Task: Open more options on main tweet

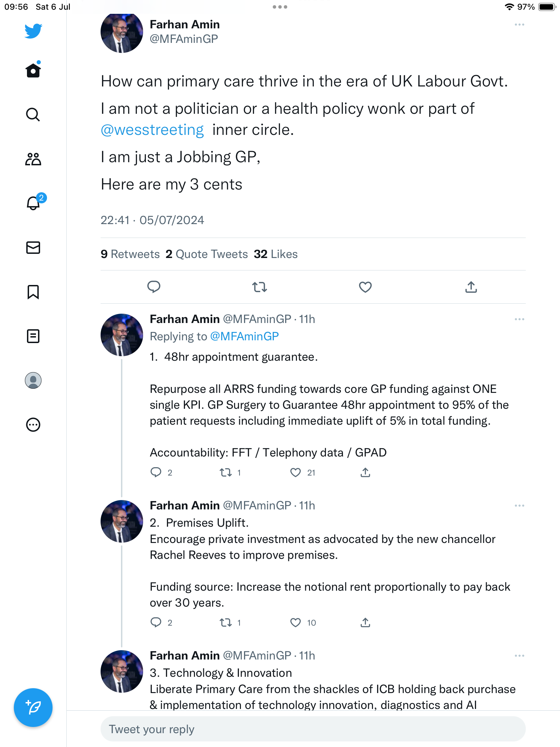Action: pos(519,25)
